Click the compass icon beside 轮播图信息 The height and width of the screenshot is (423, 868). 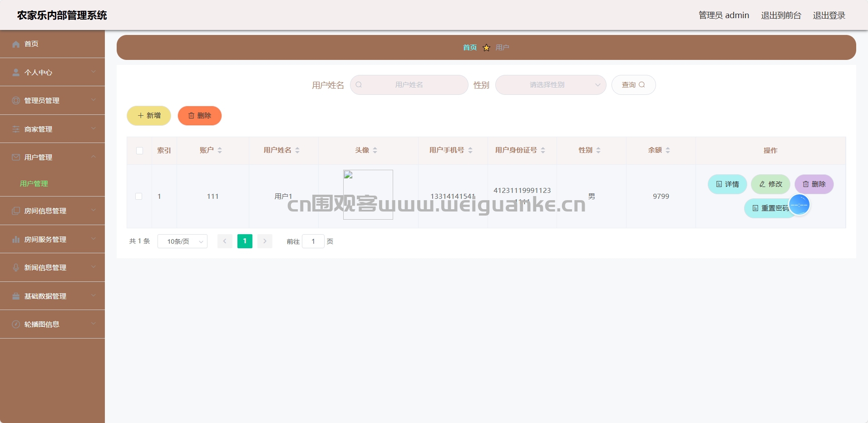click(x=16, y=324)
